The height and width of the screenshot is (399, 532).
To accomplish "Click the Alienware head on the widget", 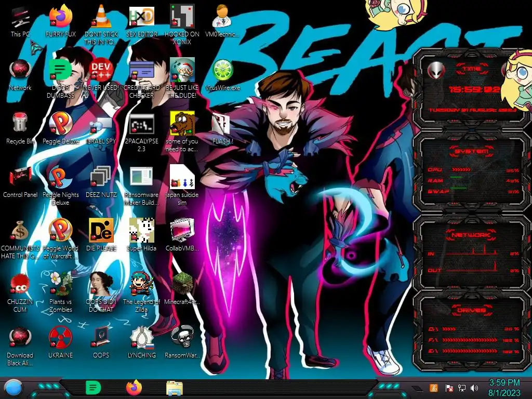I will point(436,70).
